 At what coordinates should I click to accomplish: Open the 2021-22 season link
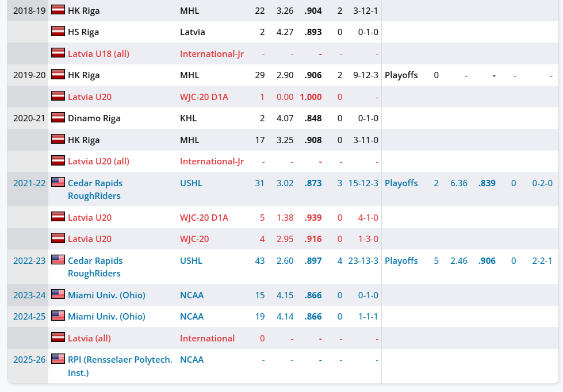tap(29, 183)
